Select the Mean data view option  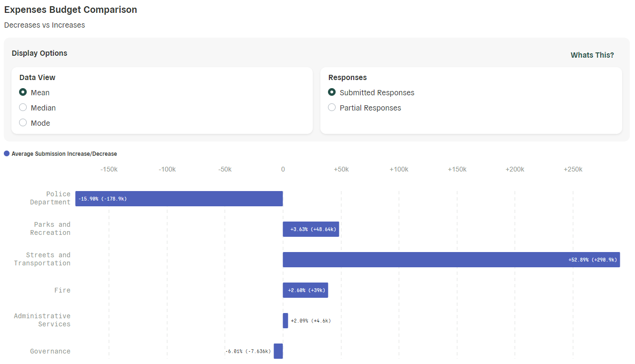23,92
